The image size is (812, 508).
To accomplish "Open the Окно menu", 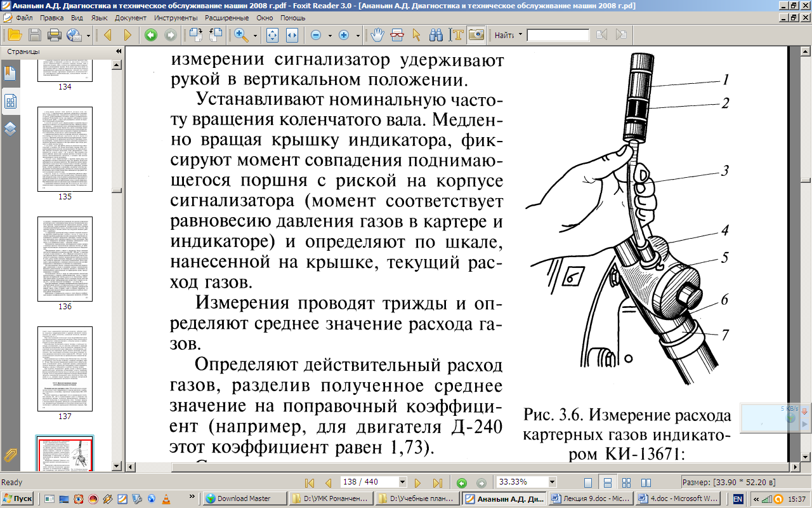I will pyautogui.click(x=265, y=18).
